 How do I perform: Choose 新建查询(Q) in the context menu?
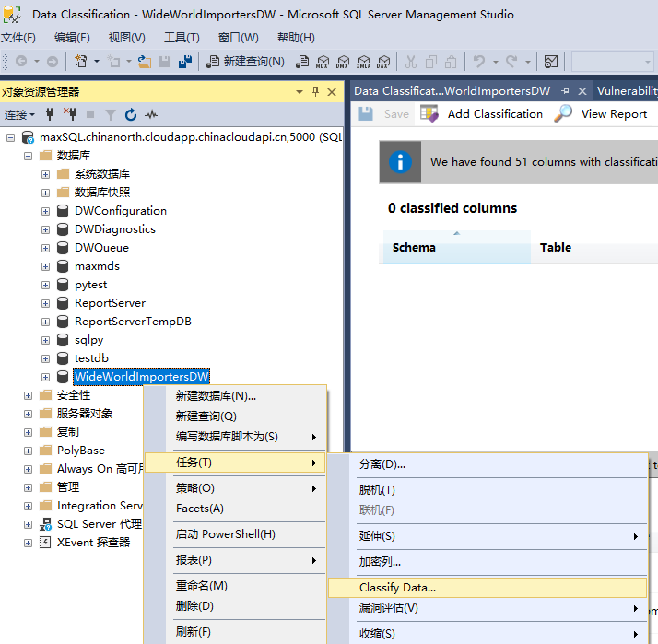[x=235, y=416]
